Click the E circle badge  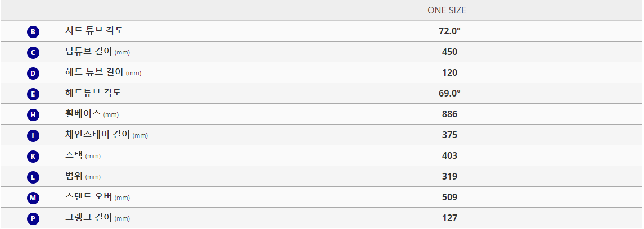tap(33, 95)
